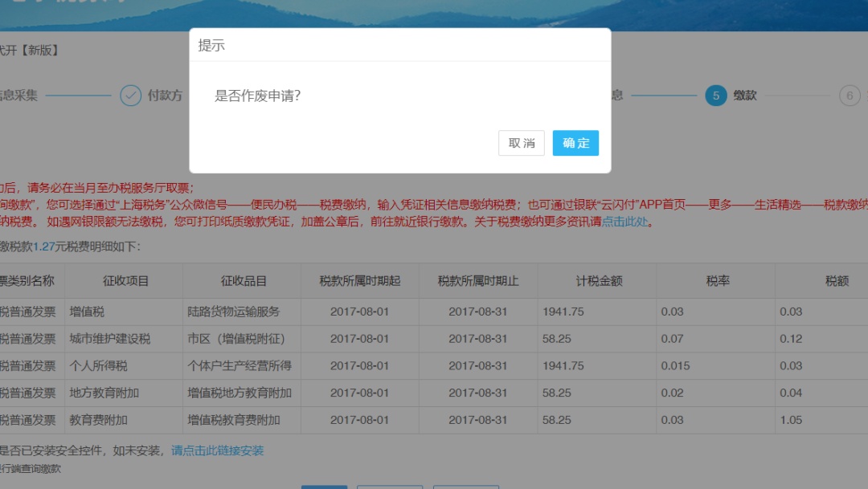Click the 个体户生产经营所得 cell
Image resolution: width=868 pixels, height=489 pixels.
[240, 366]
